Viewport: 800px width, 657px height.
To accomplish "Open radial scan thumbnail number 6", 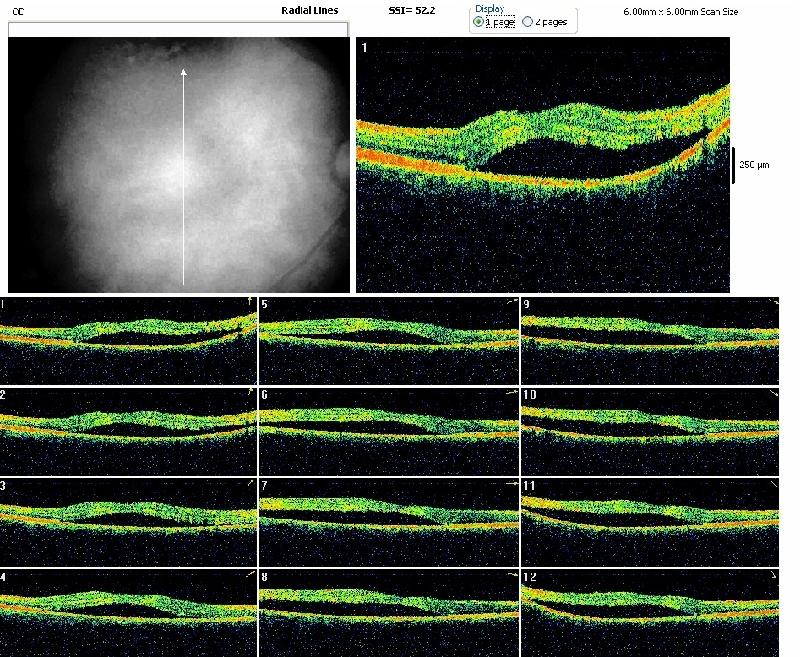I will tap(389, 432).
